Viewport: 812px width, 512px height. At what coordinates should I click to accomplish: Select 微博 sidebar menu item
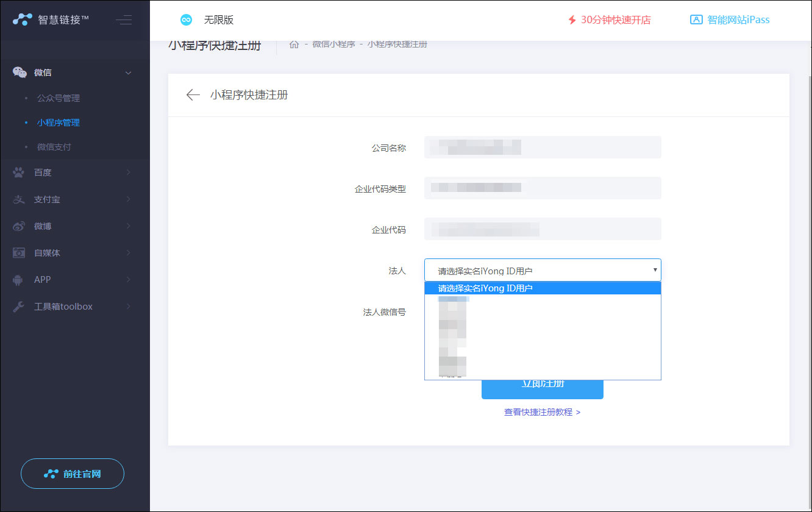point(74,226)
